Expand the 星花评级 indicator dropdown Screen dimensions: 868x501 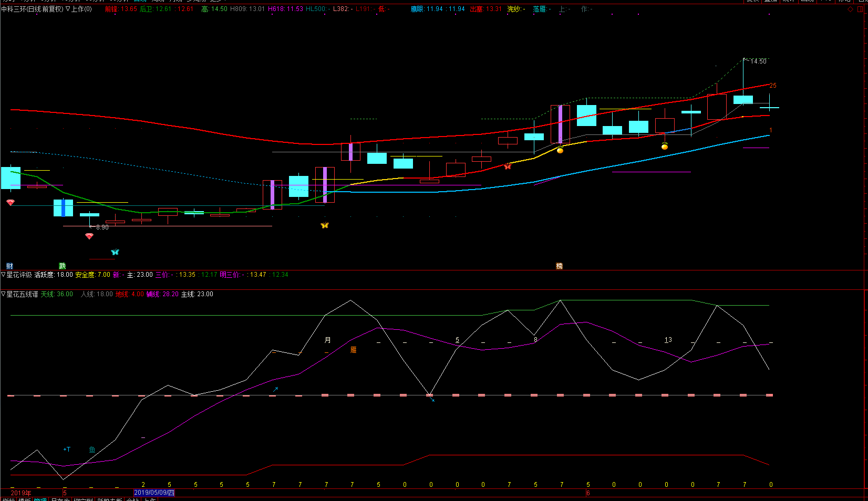(3, 275)
